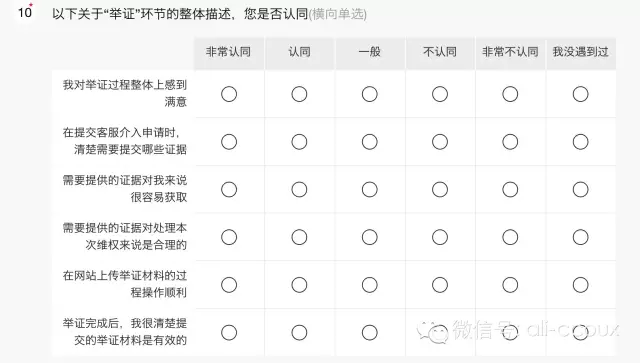Mark 非常不认同 for 证据对维权是合理的 row
The height and width of the screenshot is (363, 640).
point(510,237)
